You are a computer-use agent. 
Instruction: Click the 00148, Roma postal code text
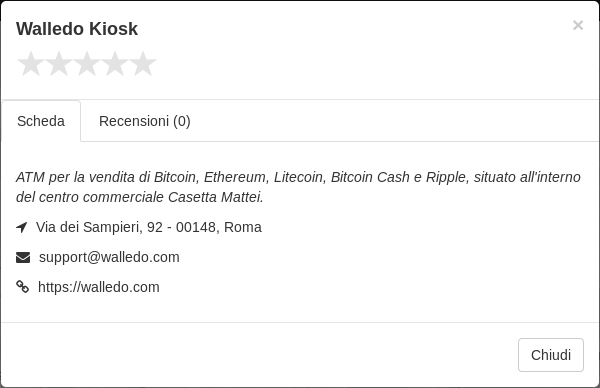coord(219,227)
